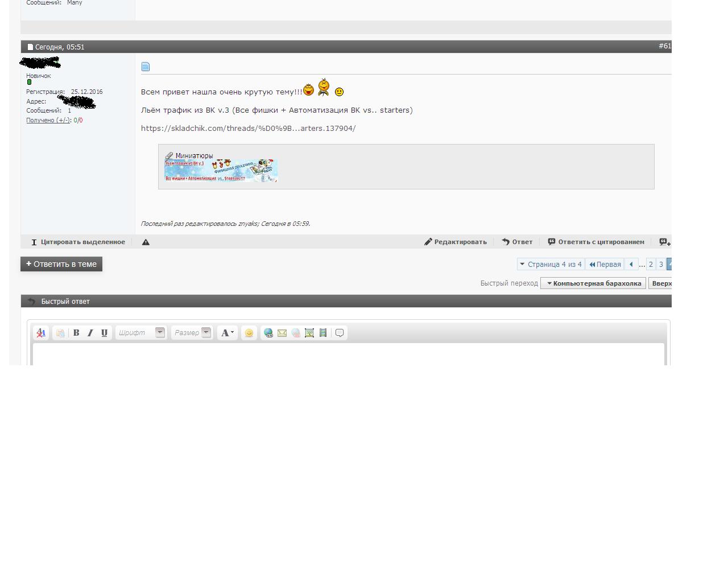The image size is (728, 569).
Task: Click the report post warning triangle icon
Action: [x=146, y=242]
